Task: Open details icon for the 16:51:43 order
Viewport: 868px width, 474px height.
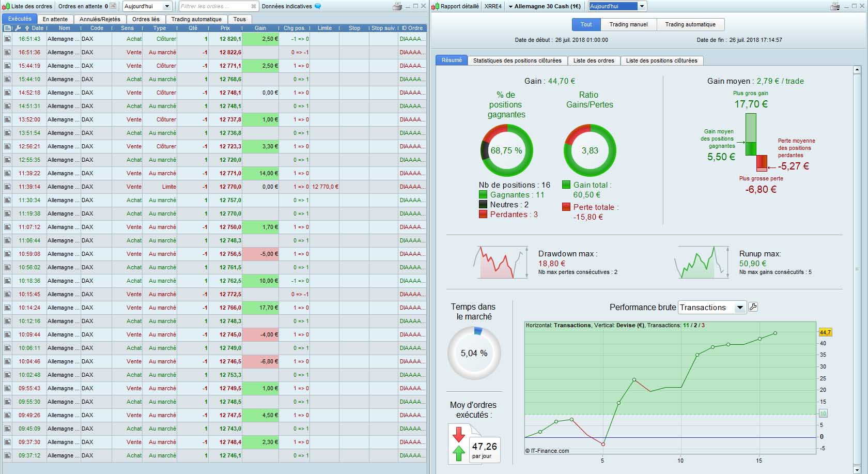Action: (x=8, y=39)
